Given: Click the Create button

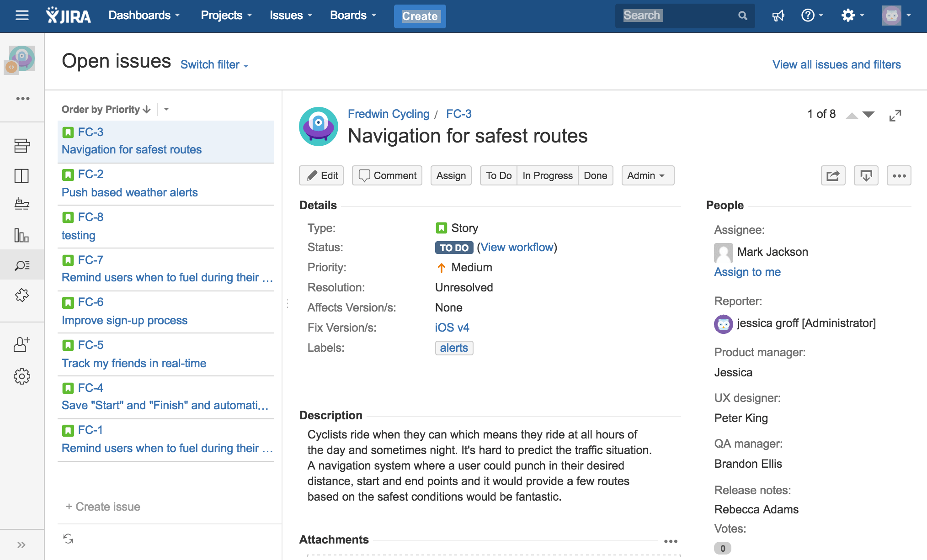Looking at the screenshot, I should click(420, 16).
